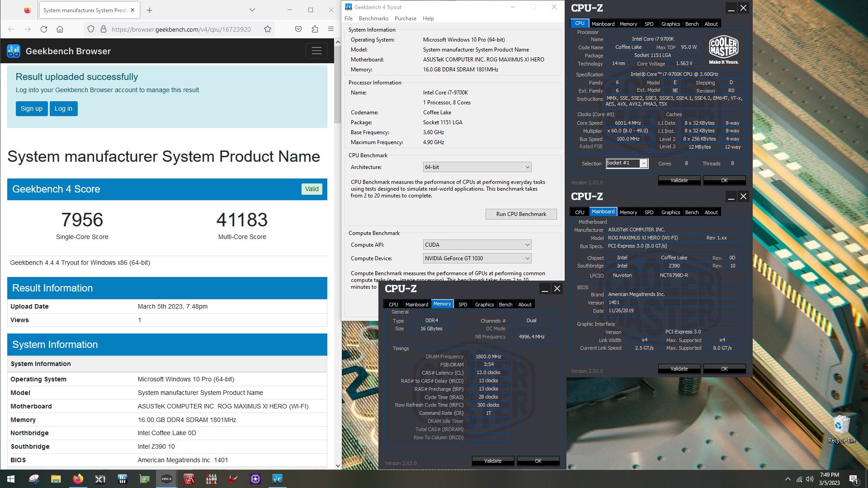
Task: Click the CPU-Z taskbar button
Action: [x=167, y=479]
